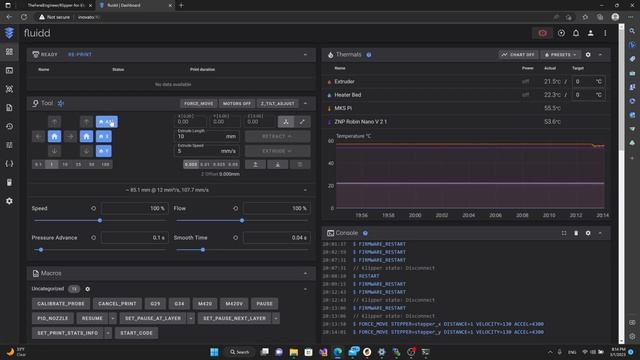
Task: Home the Y axis button
Action: (x=104, y=151)
